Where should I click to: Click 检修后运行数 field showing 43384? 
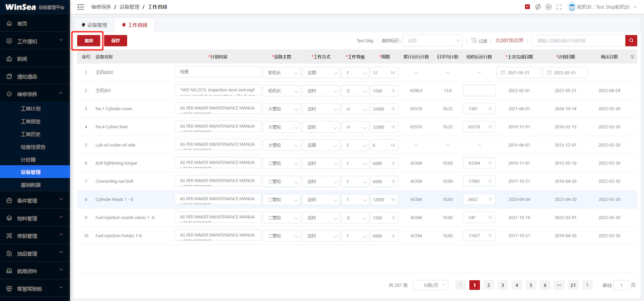click(479, 163)
